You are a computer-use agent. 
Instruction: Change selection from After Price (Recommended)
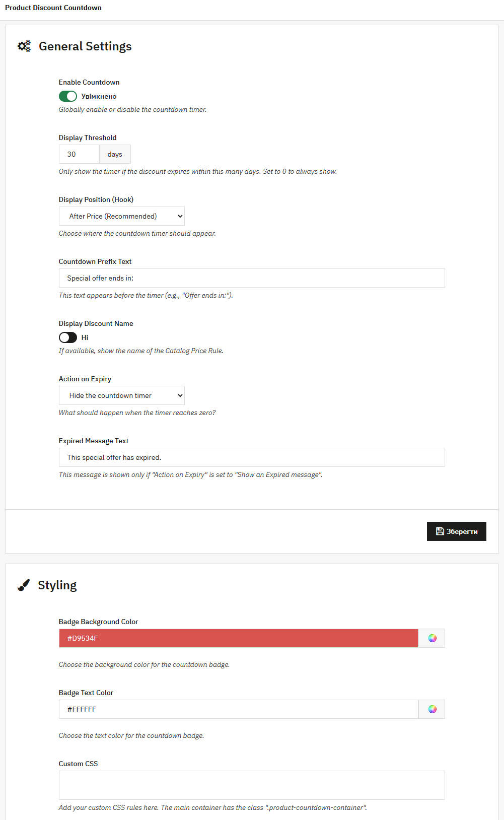click(x=121, y=216)
